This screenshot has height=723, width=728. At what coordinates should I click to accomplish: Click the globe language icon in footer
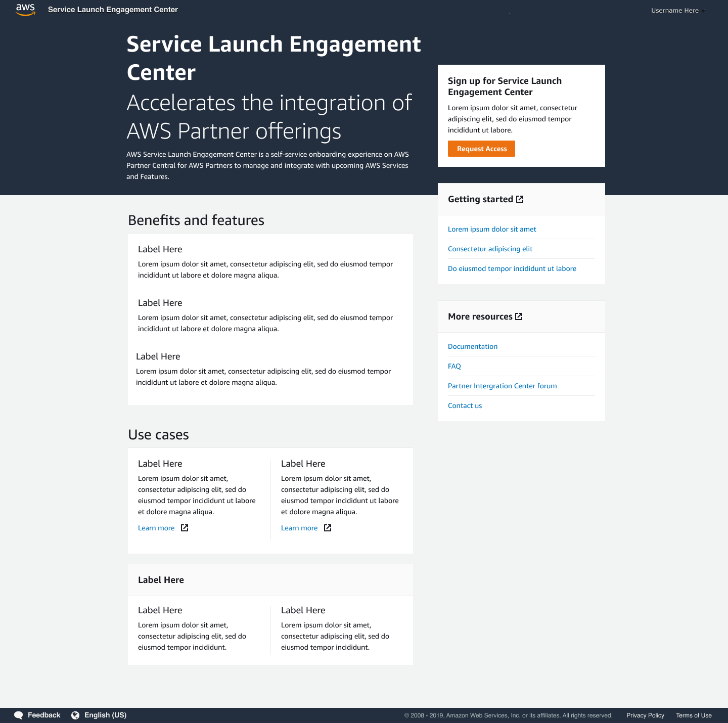(x=75, y=715)
